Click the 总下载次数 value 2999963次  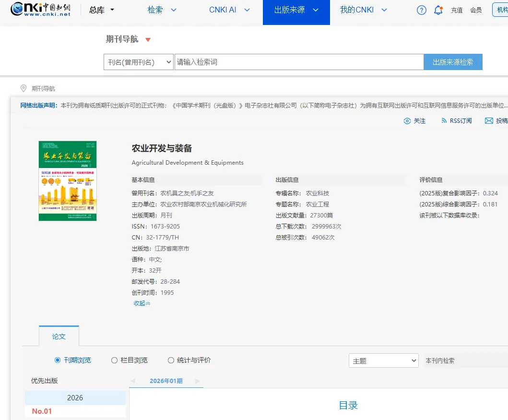point(326,226)
